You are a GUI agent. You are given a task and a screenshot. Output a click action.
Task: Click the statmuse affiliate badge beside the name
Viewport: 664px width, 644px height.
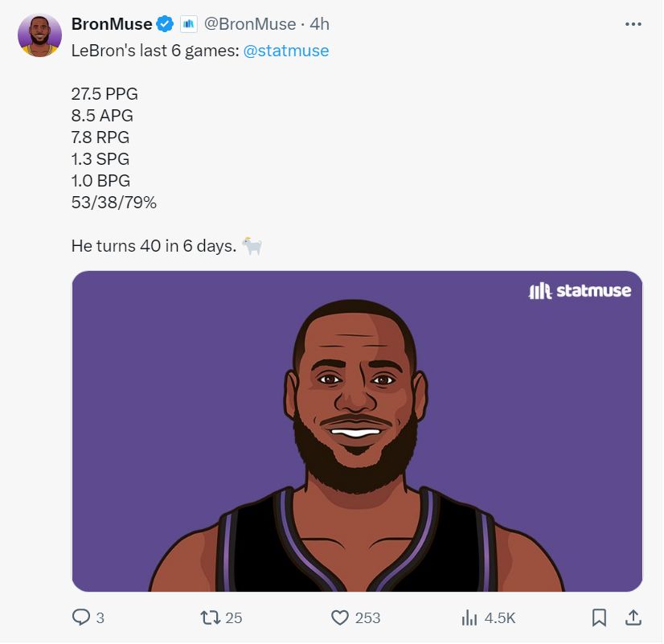point(188,24)
